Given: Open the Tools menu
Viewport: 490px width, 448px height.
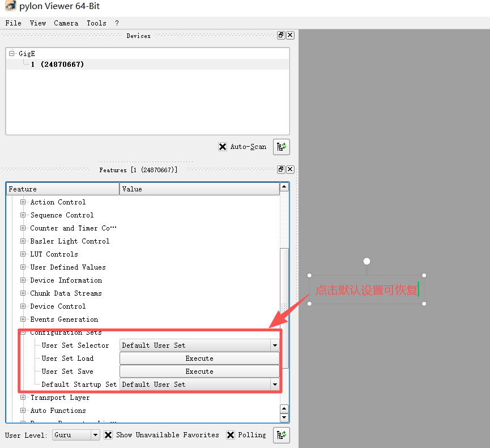Looking at the screenshot, I should [96, 23].
